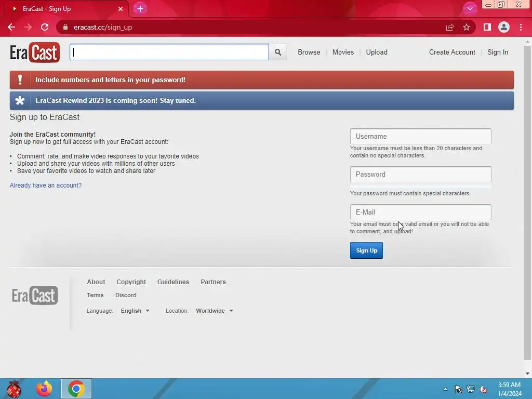Open the Guidelines footer link

173,282
